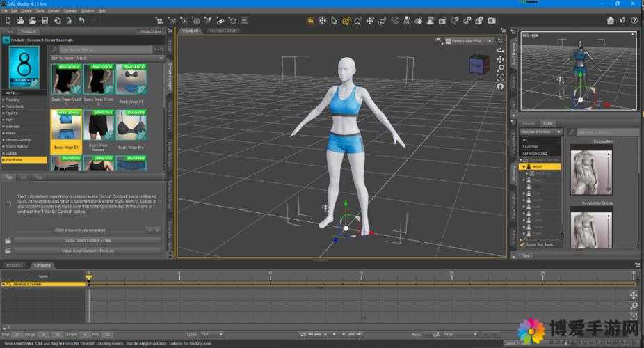Viewport: 644px width, 348px height.
Task: Click the viewport Reset view icon
Action: (500, 86)
